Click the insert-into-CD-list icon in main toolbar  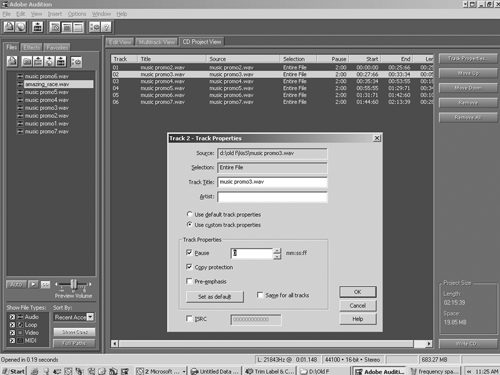[37, 27]
